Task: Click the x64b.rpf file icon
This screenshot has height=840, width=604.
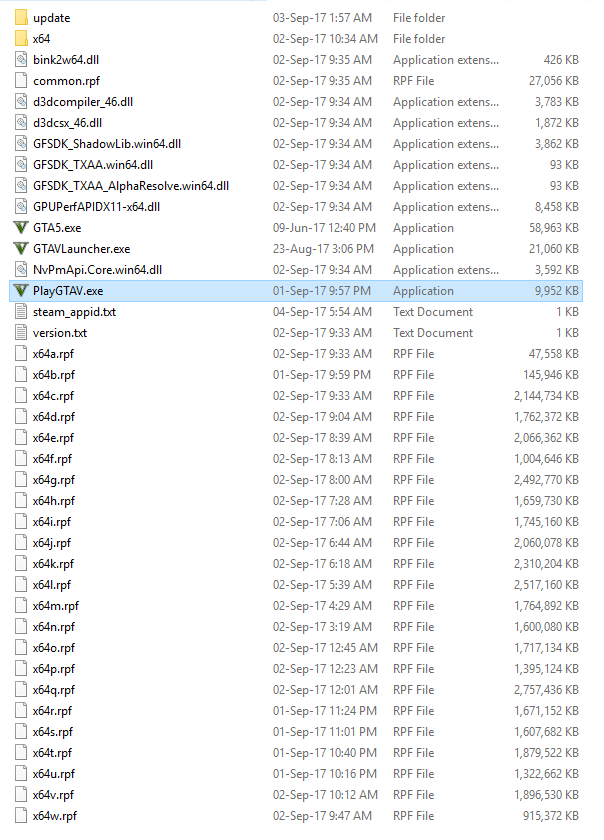Action: tap(21, 374)
